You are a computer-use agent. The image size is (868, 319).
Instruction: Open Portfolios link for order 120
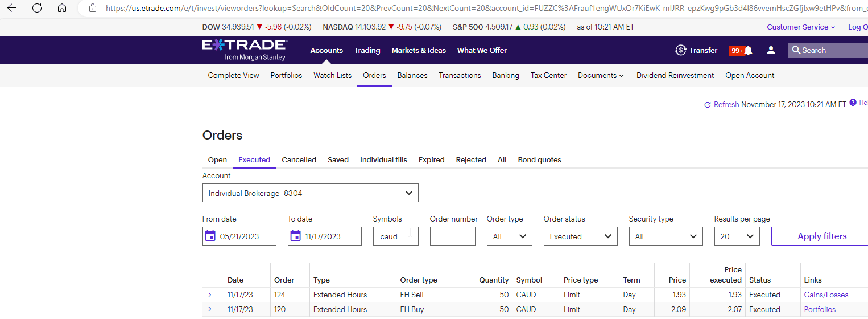(820, 309)
